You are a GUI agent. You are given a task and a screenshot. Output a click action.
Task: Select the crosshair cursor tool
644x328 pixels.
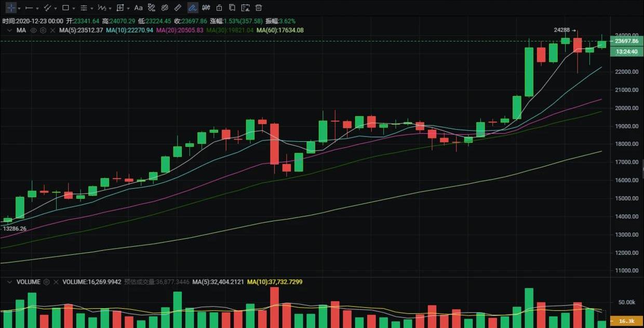[11, 8]
